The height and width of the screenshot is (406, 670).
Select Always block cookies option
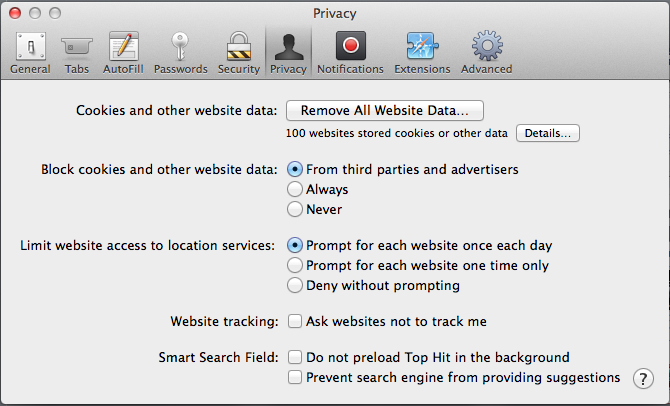click(295, 189)
